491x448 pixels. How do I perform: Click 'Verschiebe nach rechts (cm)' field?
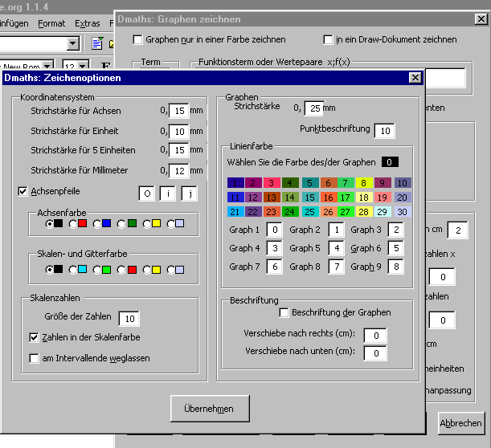[x=375, y=336]
